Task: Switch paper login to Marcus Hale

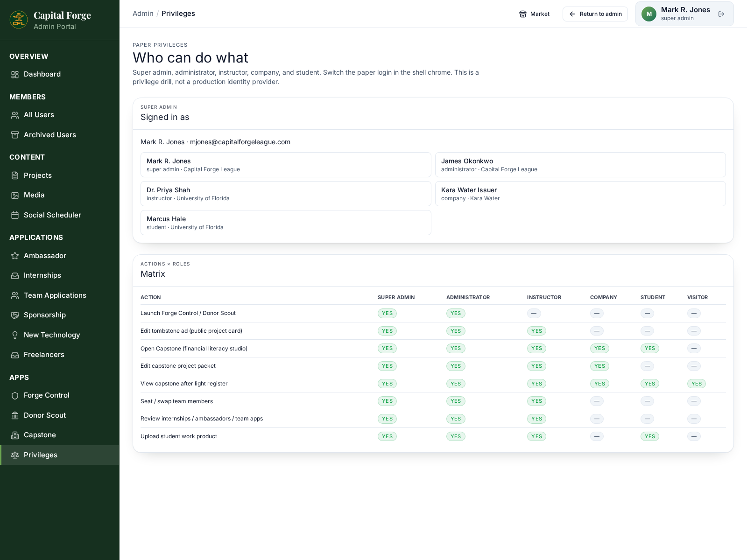Action: point(286,223)
